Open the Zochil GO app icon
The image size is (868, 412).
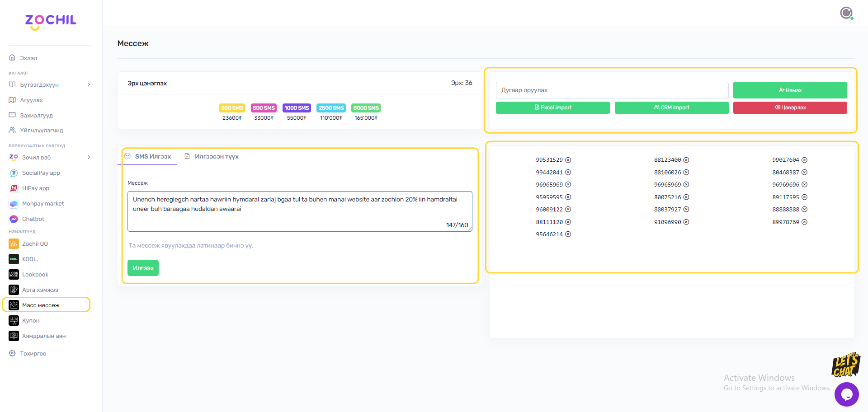[x=14, y=244]
